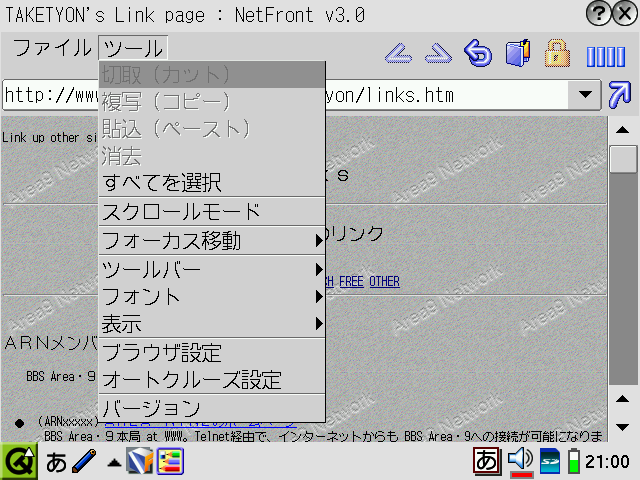Click the scrollbar bottom down arrow
640x480 pixels.
point(622,427)
